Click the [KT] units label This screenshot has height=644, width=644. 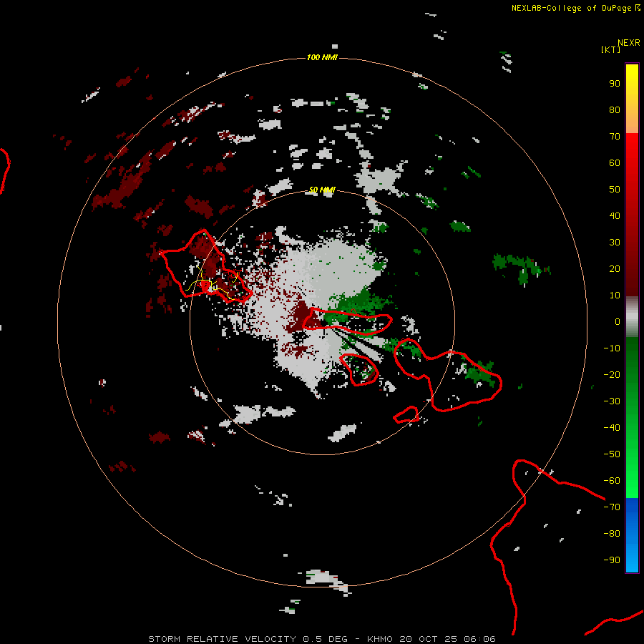coord(610,49)
